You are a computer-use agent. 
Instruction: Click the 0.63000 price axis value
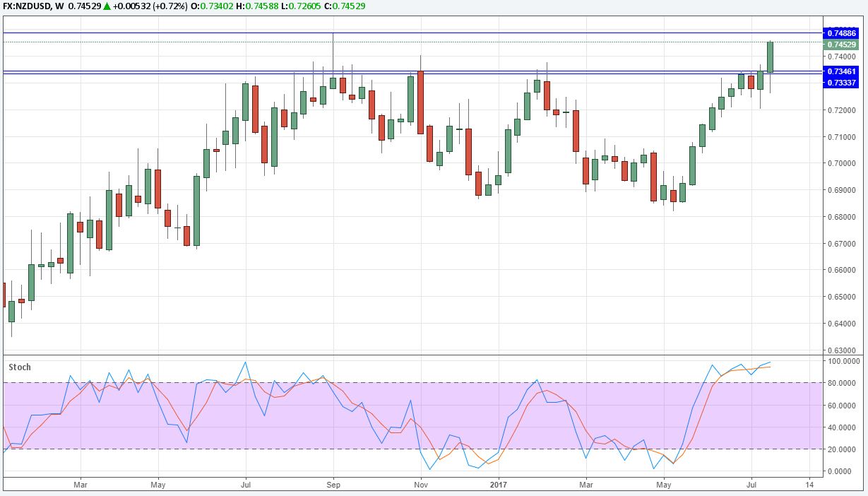point(843,350)
